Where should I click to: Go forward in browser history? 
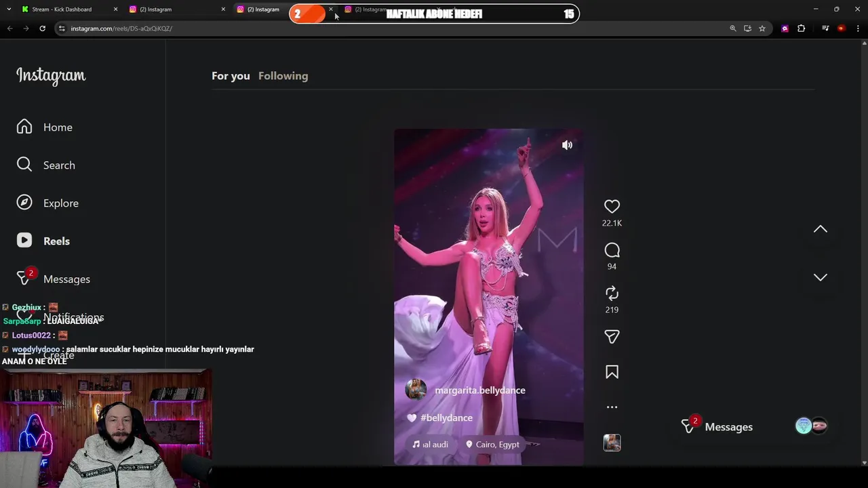pos(26,28)
